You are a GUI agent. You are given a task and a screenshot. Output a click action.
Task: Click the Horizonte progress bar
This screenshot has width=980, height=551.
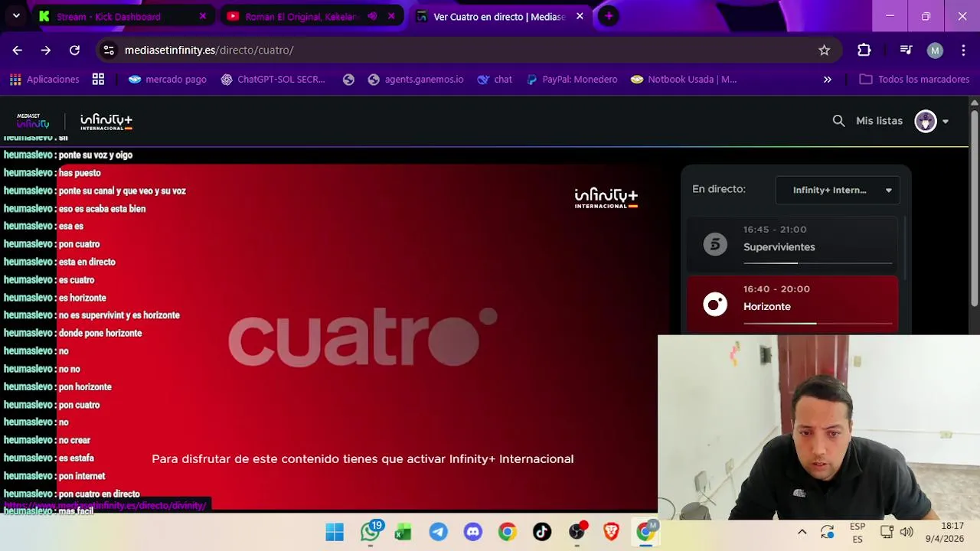point(818,323)
